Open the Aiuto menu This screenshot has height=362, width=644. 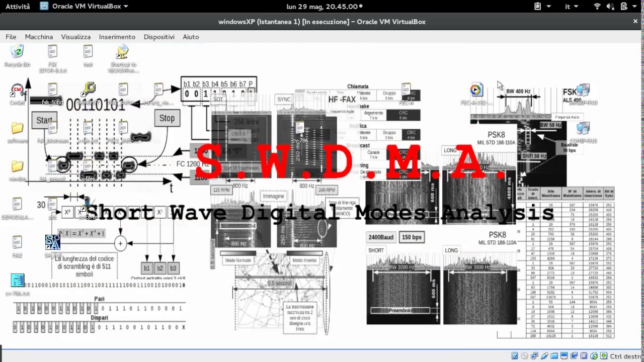point(191,37)
